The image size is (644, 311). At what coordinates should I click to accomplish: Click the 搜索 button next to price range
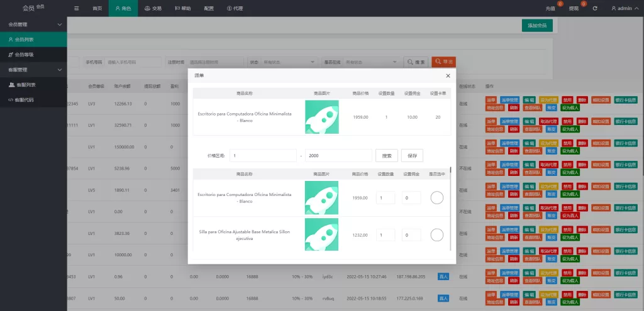(387, 155)
